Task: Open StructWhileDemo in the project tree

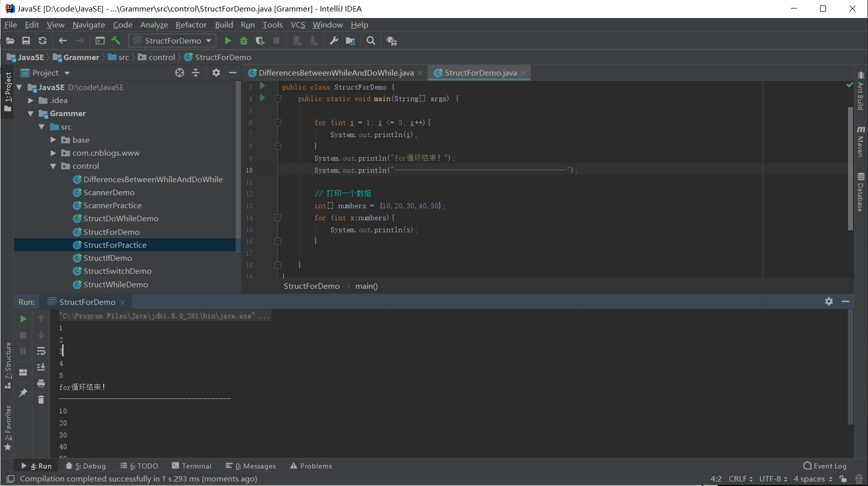Action: [116, 284]
